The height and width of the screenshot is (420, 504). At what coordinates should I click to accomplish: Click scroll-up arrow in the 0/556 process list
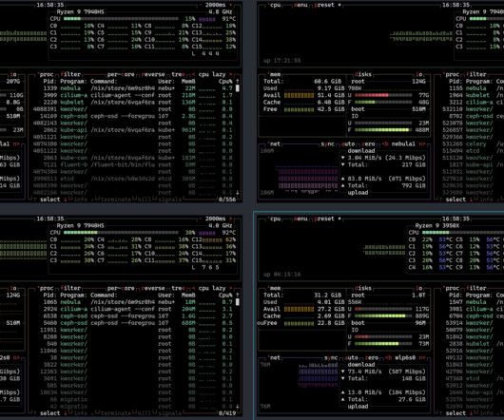point(238,81)
